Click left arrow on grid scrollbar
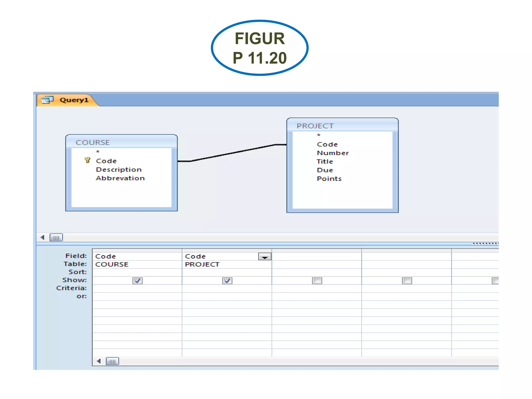 pyautogui.click(x=98, y=361)
